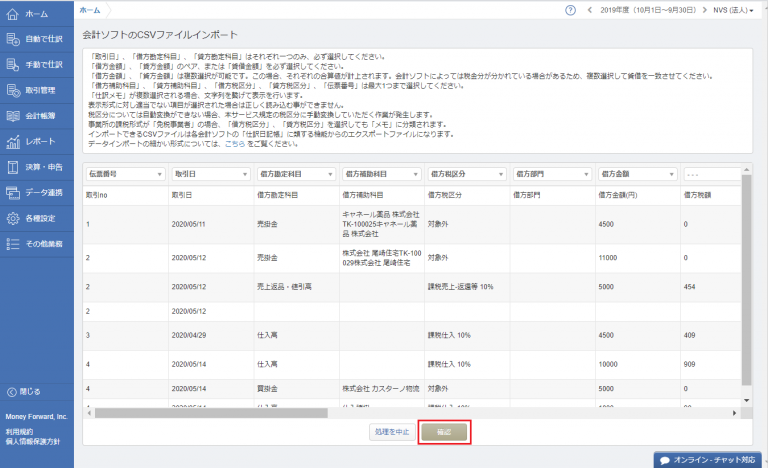768x468 pixels.
Task: Click the 処理を中止 cancel button
Action: click(392, 432)
